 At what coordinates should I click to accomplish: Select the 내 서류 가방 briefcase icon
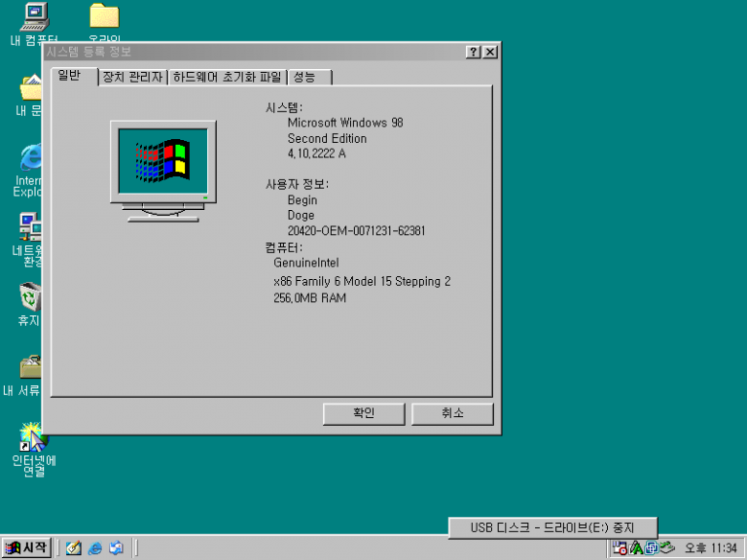[x=23, y=375]
